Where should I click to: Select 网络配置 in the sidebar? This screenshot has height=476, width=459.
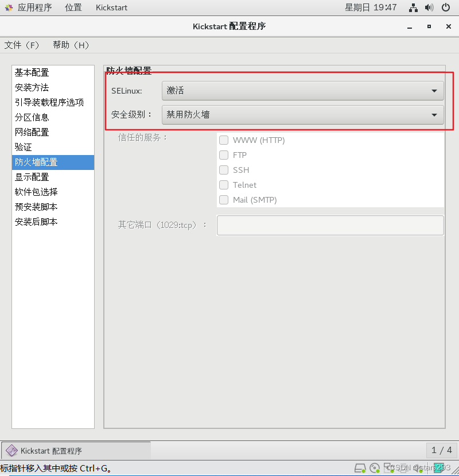(53, 132)
